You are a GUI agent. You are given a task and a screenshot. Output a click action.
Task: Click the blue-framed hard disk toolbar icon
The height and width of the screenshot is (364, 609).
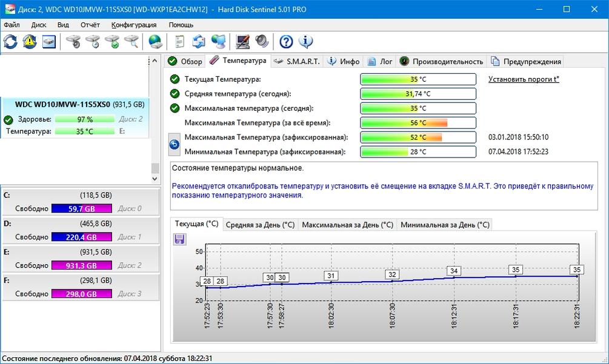coord(49,42)
